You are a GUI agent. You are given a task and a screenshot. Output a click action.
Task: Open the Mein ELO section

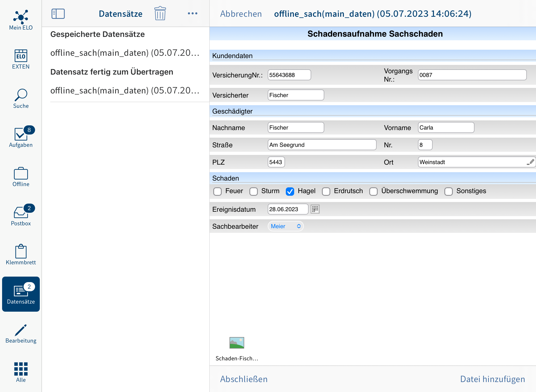pyautogui.click(x=21, y=20)
